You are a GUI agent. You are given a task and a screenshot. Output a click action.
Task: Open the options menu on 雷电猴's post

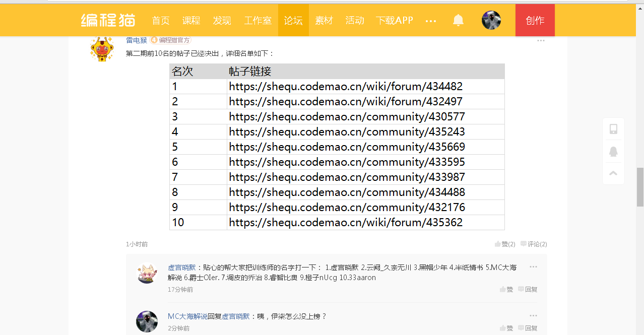pyautogui.click(x=541, y=40)
